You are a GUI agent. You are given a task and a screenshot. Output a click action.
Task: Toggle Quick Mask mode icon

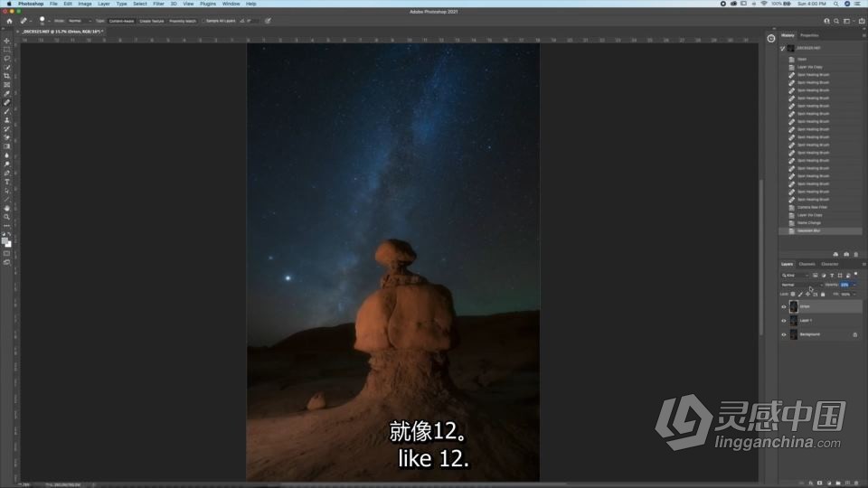[x=6, y=253]
